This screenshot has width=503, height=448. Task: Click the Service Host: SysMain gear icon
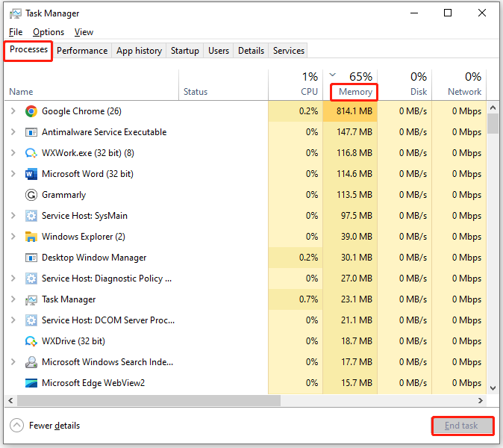(x=31, y=216)
